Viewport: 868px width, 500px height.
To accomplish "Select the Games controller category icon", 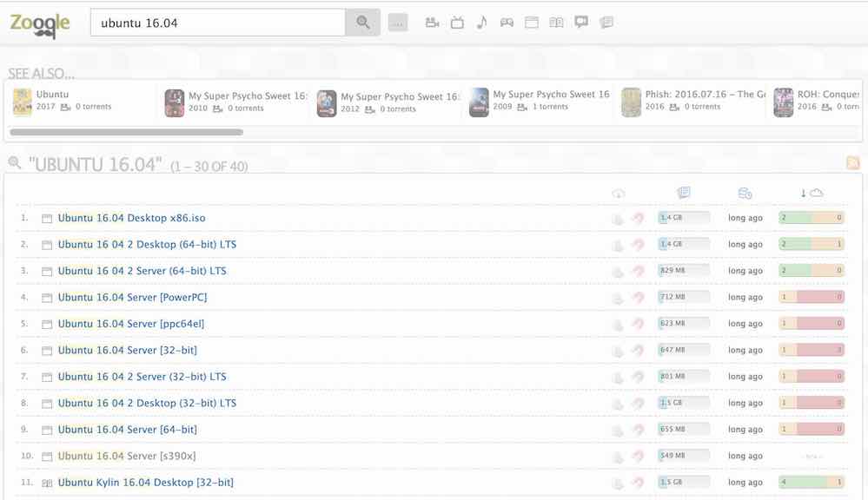I will pyautogui.click(x=507, y=23).
